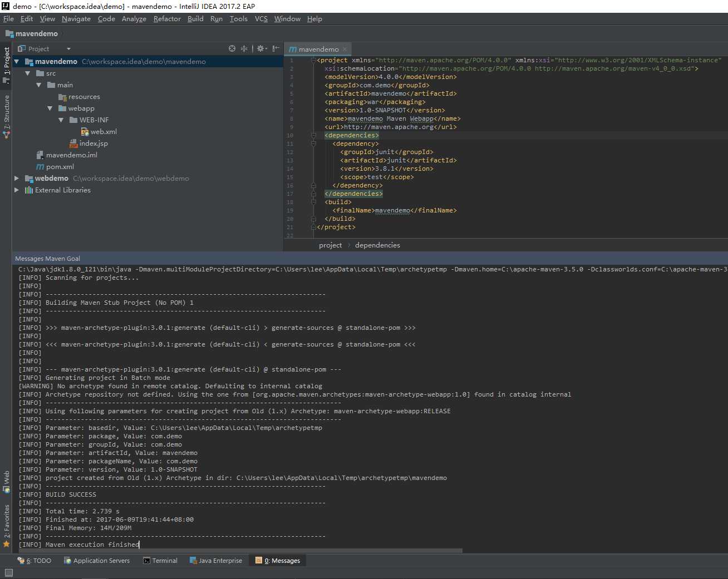Click the finalName line in editor
Image resolution: width=728 pixels, height=579 pixels.
[395, 210]
